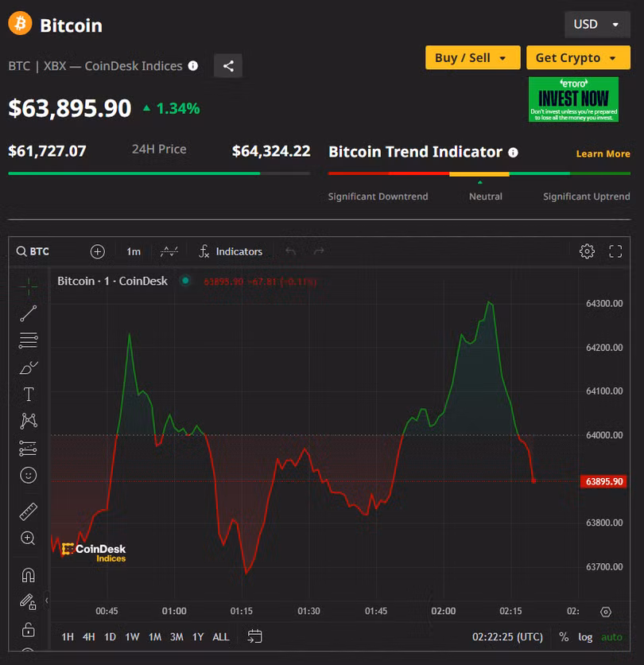Open the USD currency dropdown
Screen dimensions: 644x665
(597, 24)
